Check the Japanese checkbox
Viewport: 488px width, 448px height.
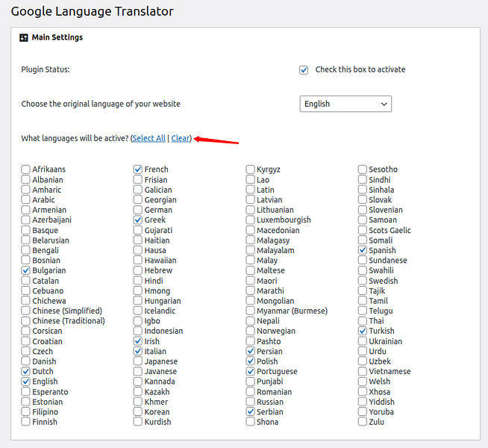(137, 361)
